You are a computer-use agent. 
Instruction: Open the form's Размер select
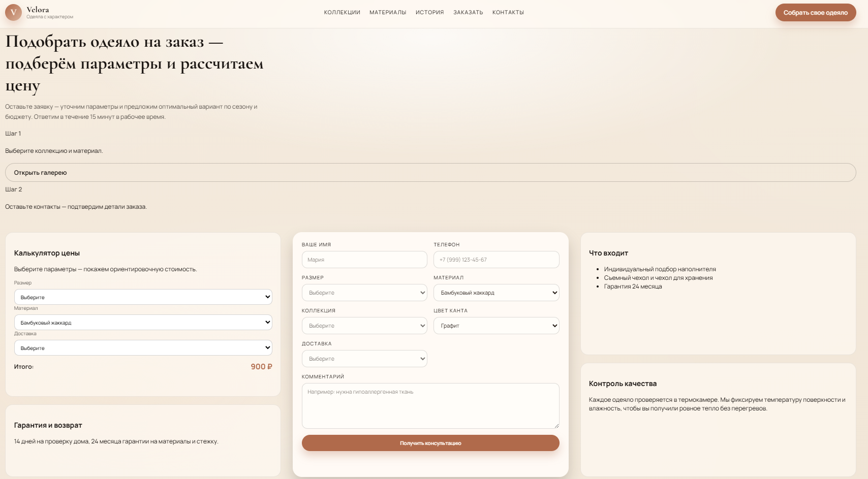364,293
